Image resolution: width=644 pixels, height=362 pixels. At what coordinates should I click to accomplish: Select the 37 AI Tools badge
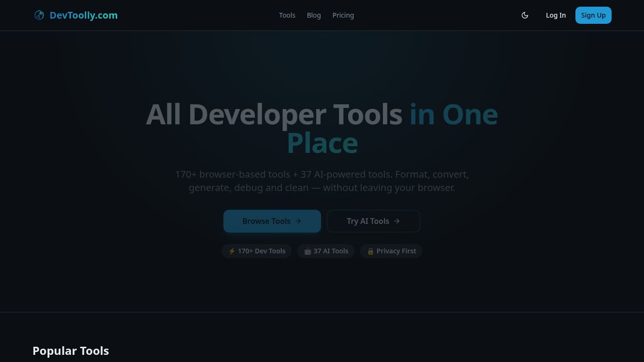326,251
